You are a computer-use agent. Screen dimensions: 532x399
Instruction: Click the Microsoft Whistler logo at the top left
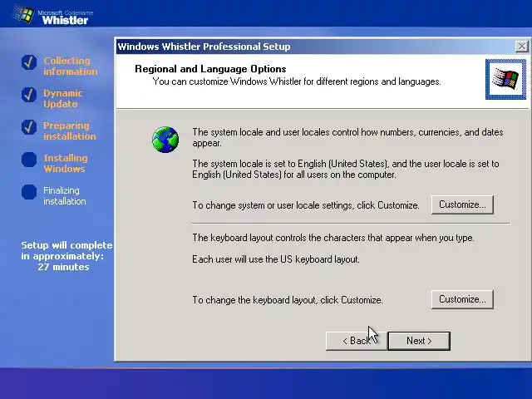(x=53, y=15)
